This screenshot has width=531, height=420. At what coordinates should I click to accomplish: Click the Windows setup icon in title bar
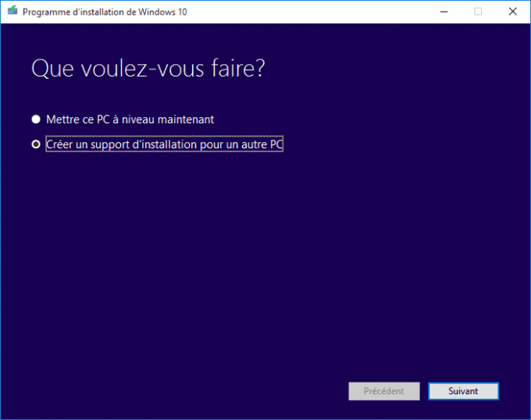[12, 11]
